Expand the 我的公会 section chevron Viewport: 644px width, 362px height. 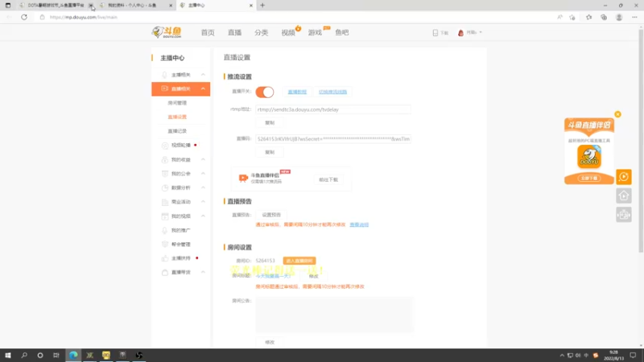203,174
